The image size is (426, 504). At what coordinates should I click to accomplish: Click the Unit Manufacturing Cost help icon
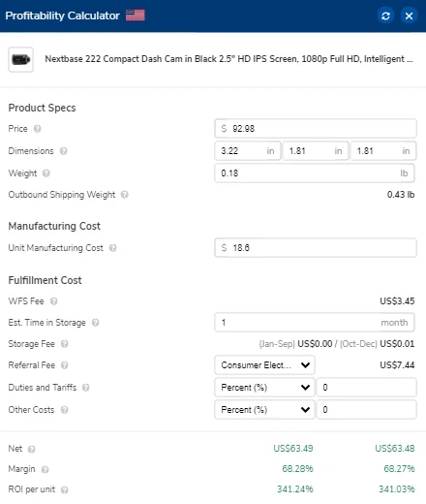tap(112, 248)
